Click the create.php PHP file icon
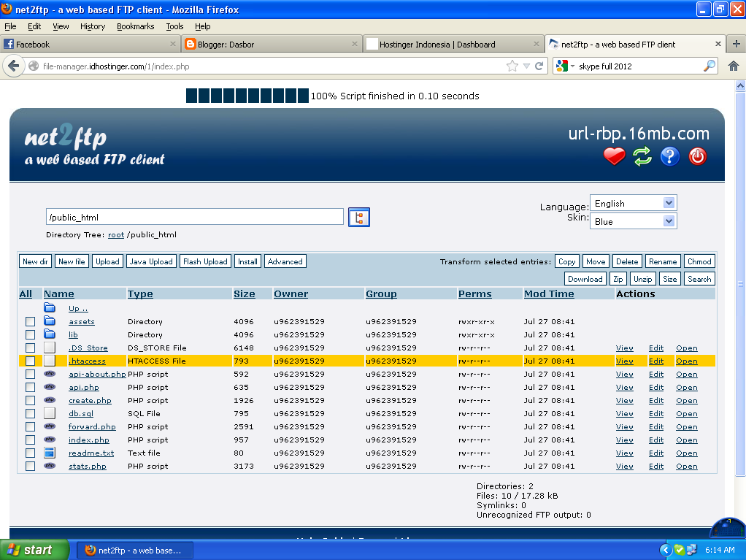This screenshot has height=560, width=746. tap(50, 400)
